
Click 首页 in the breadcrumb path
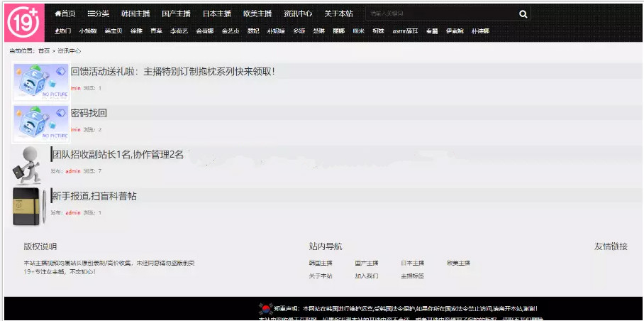[44, 50]
